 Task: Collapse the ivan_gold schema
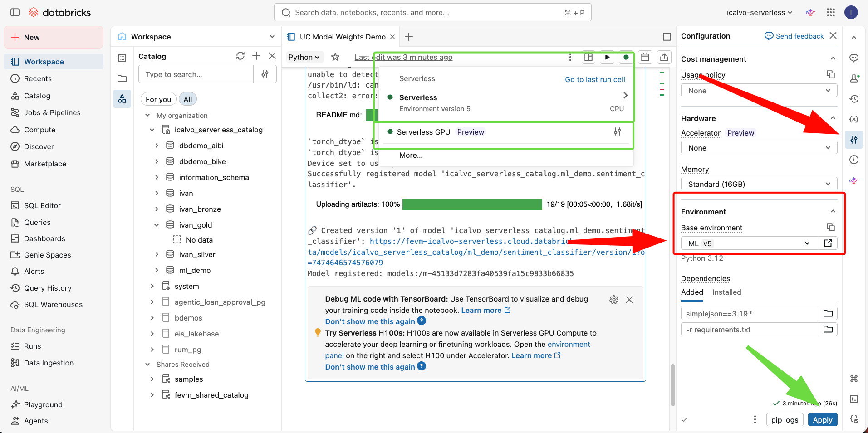click(x=157, y=225)
